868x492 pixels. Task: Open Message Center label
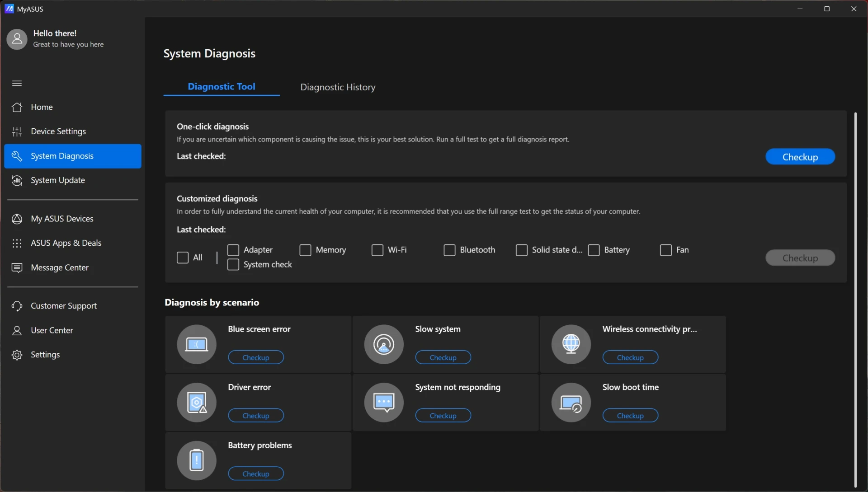pyautogui.click(x=60, y=267)
